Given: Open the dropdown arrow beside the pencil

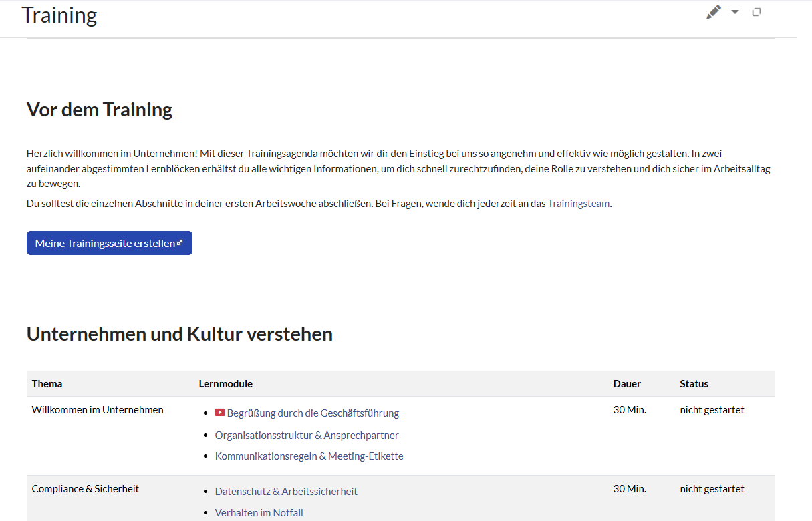Looking at the screenshot, I should click(735, 12).
